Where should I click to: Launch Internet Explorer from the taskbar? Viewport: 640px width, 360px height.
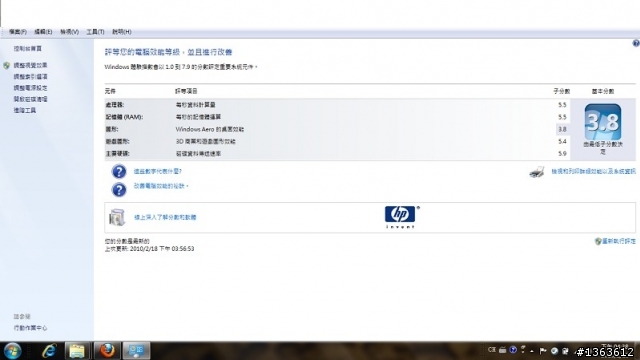49,351
